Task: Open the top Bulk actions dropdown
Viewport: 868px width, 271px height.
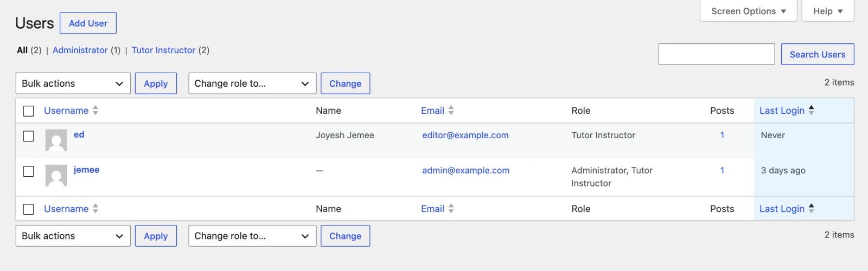Action: pyautogui.click(x=73, y=83)
